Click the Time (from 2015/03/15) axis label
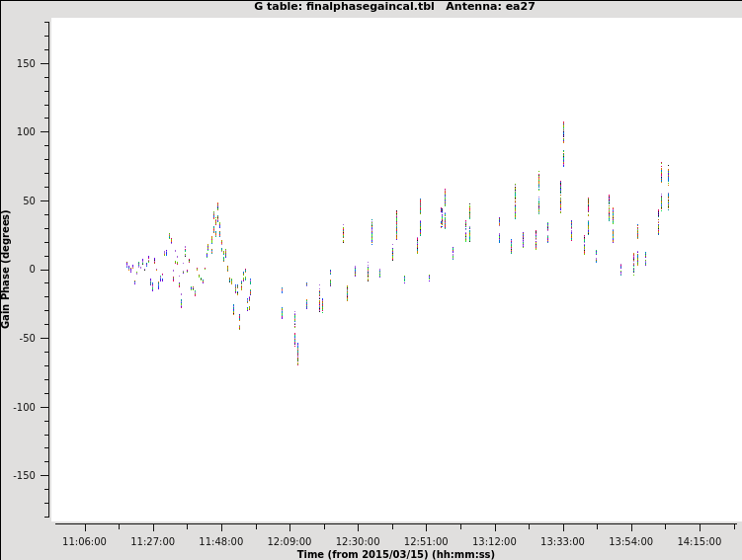Viewport: 742px width, 560px height. tap(395, 554)
